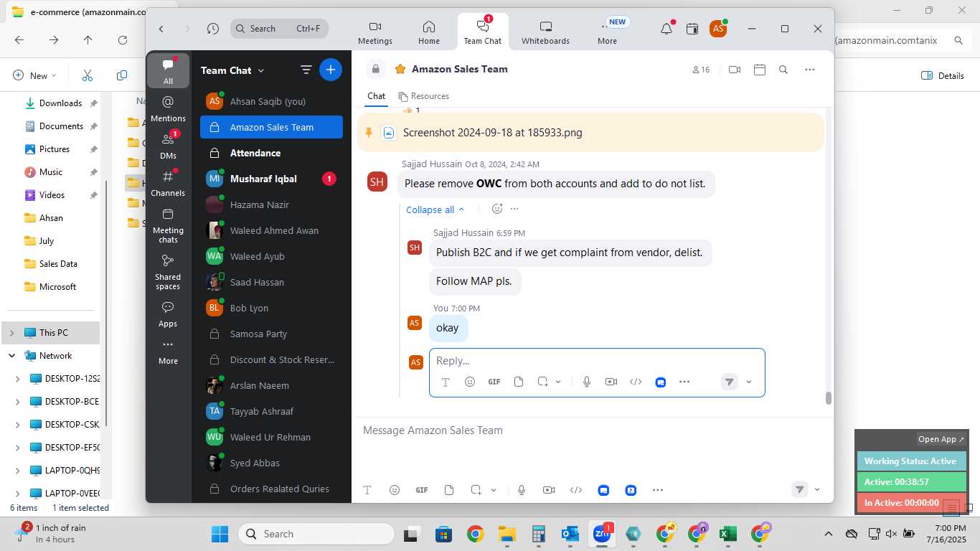Image resolution: width=980 pixels, height=551 pixels.
Task: Toggle text formatting in the main message box
Action: [367, 490]
